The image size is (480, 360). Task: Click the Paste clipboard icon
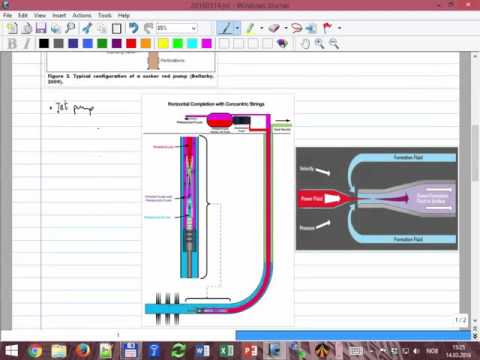tap(116, 28)
